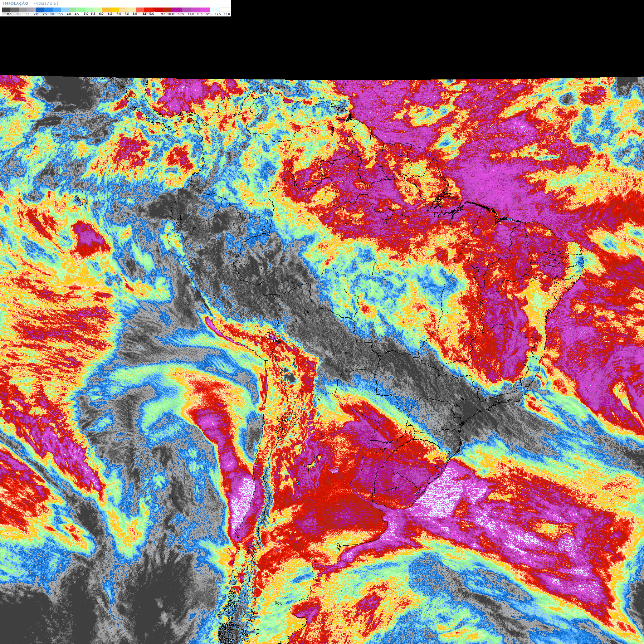Select the palest green swatch above 6.0
The width and height of the screenshot is (644, 644).
click(x=98, y=10)
